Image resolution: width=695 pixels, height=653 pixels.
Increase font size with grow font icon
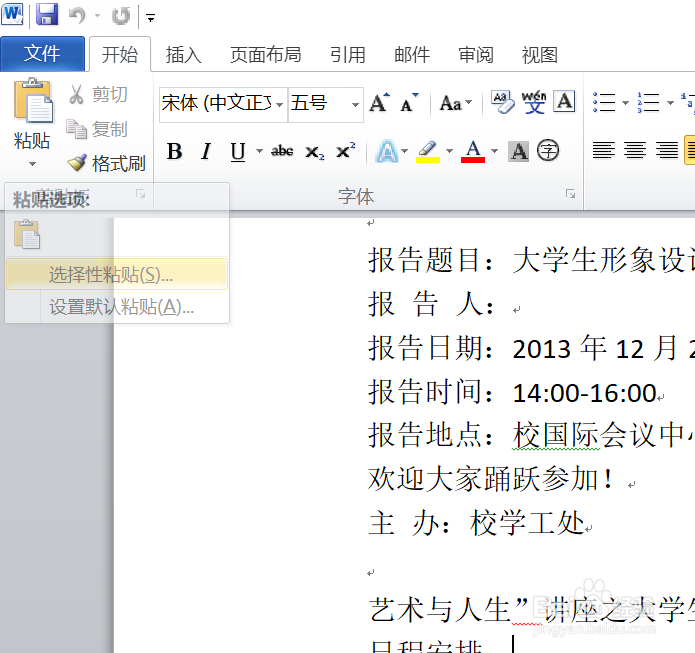380,103
